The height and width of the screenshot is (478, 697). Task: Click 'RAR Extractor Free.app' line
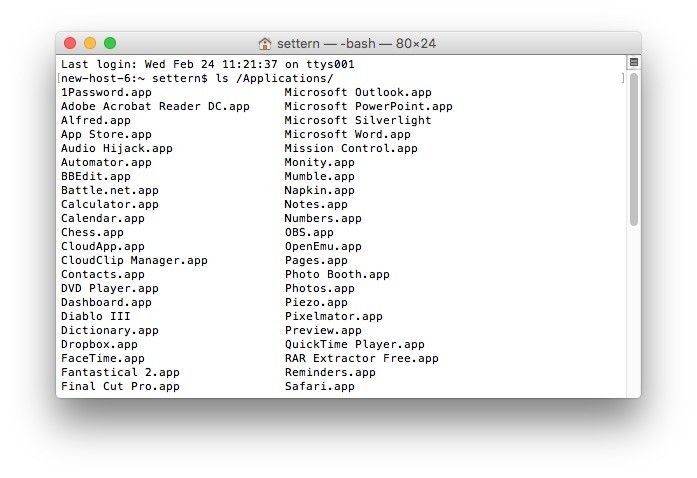click(x=361, y=358)
